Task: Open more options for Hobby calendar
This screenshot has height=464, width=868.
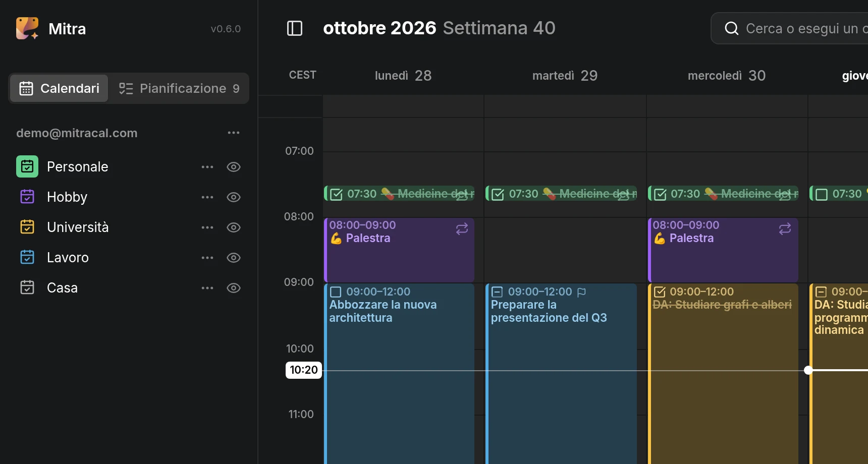Action: coord(207,197)
